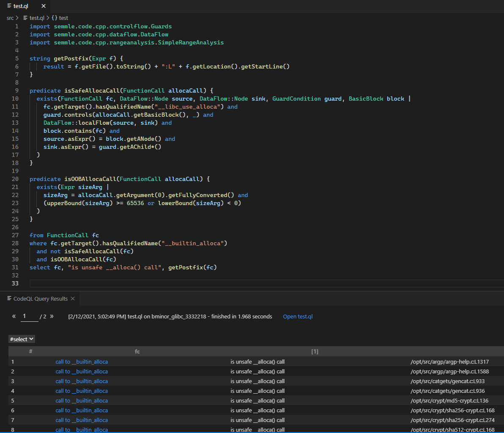Select the CodeQL Query Results tab
This screenshot has height=433, width=504.
point(40,299)
